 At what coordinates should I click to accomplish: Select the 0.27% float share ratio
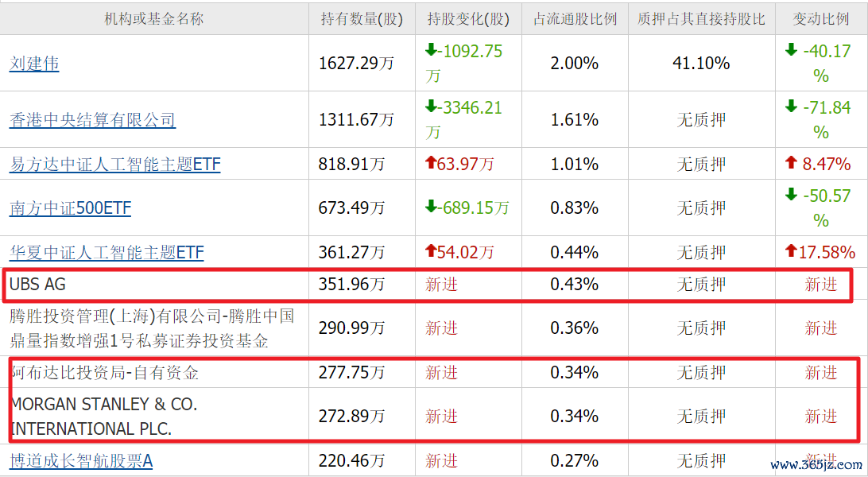pos(575,461)
